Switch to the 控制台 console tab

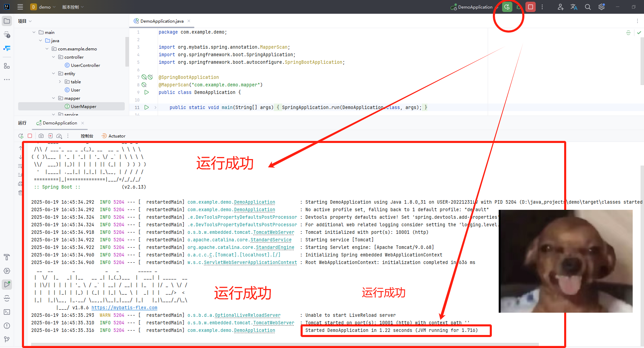click(x=87, y=136)
